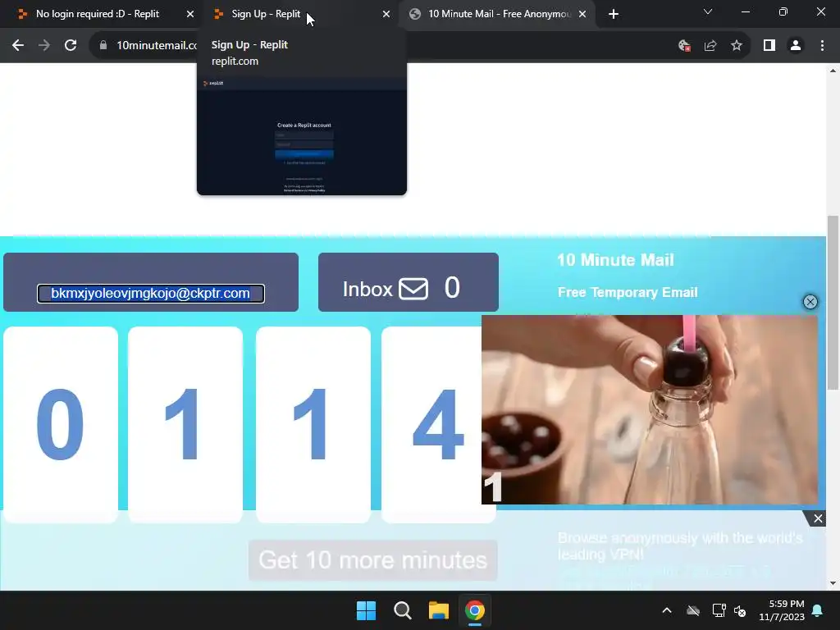Click the '10 Minute Mail' heading
Image resolution: width=840 pixels, height=630 pixels.
coord(615,260)
